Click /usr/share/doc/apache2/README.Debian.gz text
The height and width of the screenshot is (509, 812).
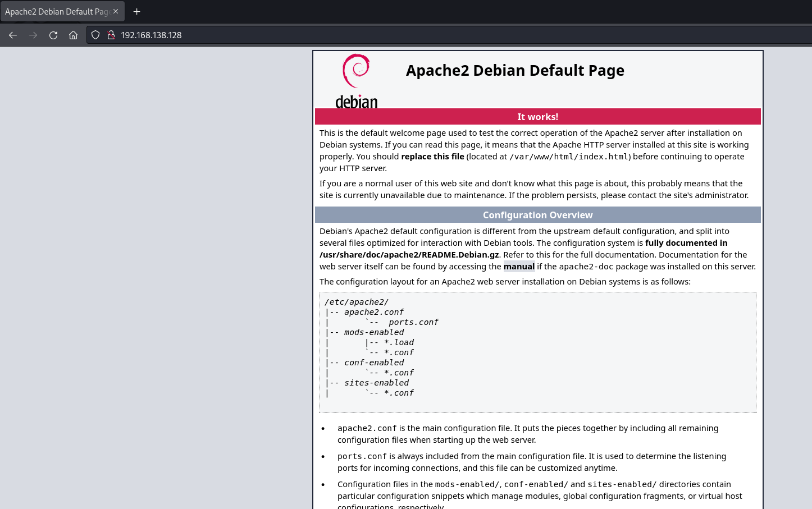click(409, 255)
